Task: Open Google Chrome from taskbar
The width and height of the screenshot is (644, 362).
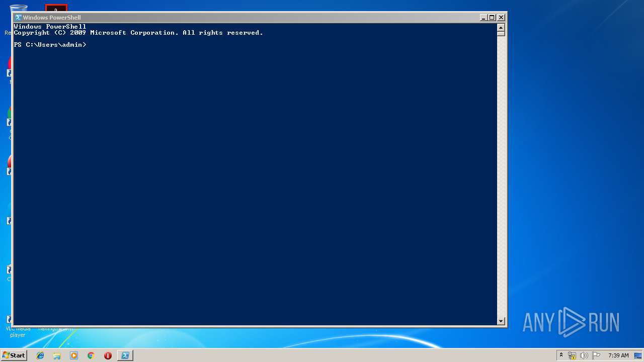Action: coord(91,355)
